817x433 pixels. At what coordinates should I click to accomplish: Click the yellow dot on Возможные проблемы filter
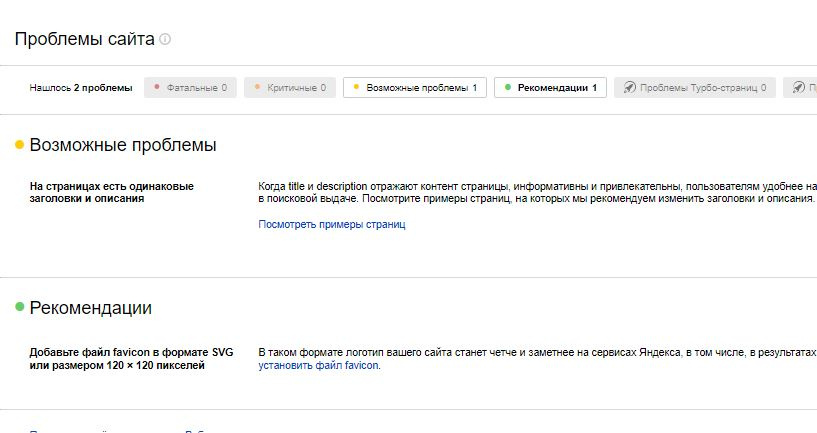(357, 88)
